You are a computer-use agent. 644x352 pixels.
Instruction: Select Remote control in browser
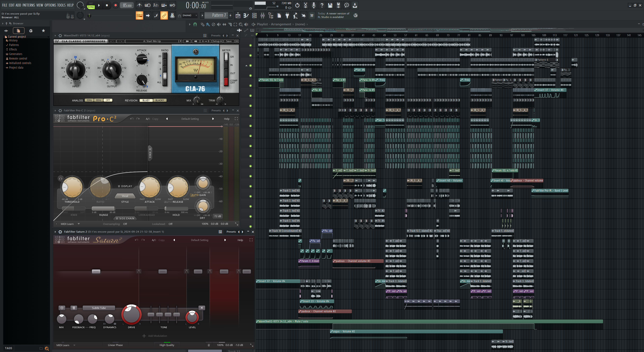(x=18, y=59)
